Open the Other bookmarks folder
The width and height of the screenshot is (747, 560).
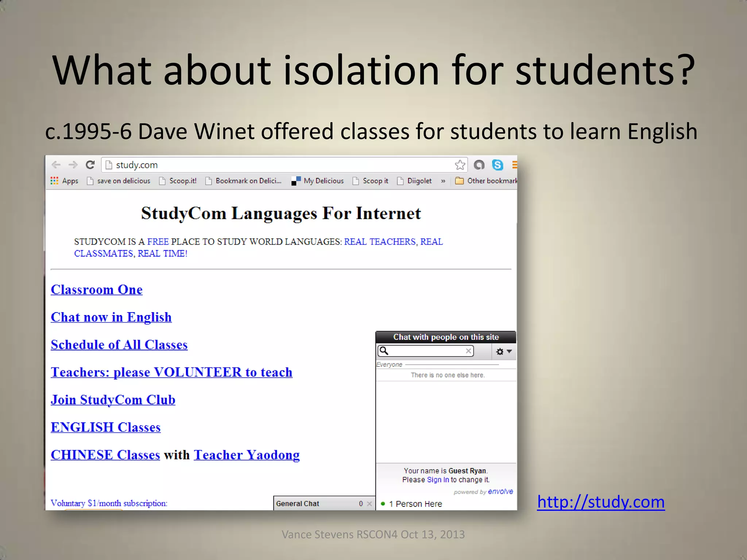click(x=486, y=181)
